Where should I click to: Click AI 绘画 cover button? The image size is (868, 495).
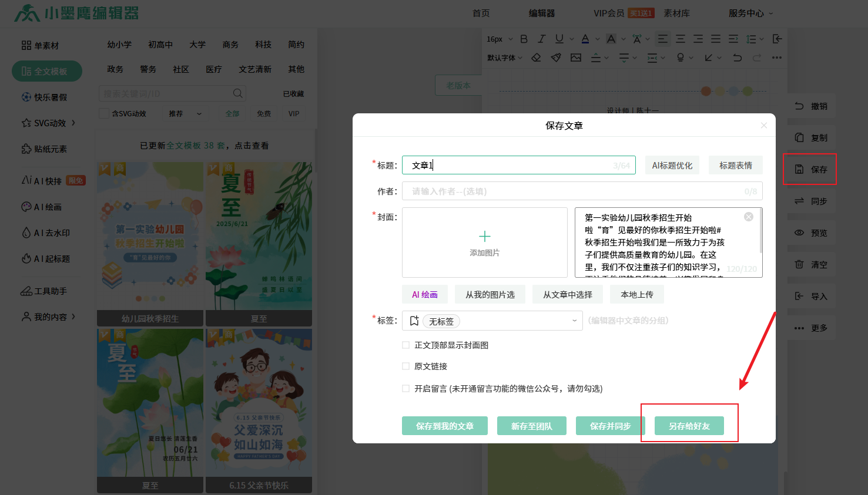[x=425, y=294]
